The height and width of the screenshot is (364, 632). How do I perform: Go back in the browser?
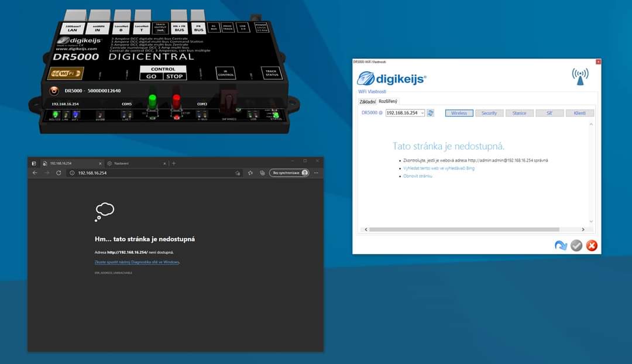(35, 173)
